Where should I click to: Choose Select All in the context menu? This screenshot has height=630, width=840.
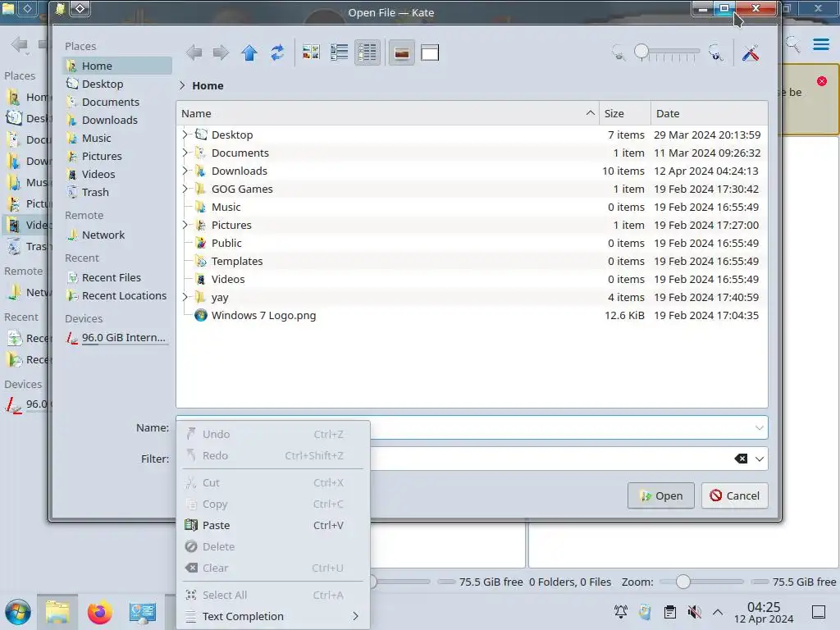point(272,595)
